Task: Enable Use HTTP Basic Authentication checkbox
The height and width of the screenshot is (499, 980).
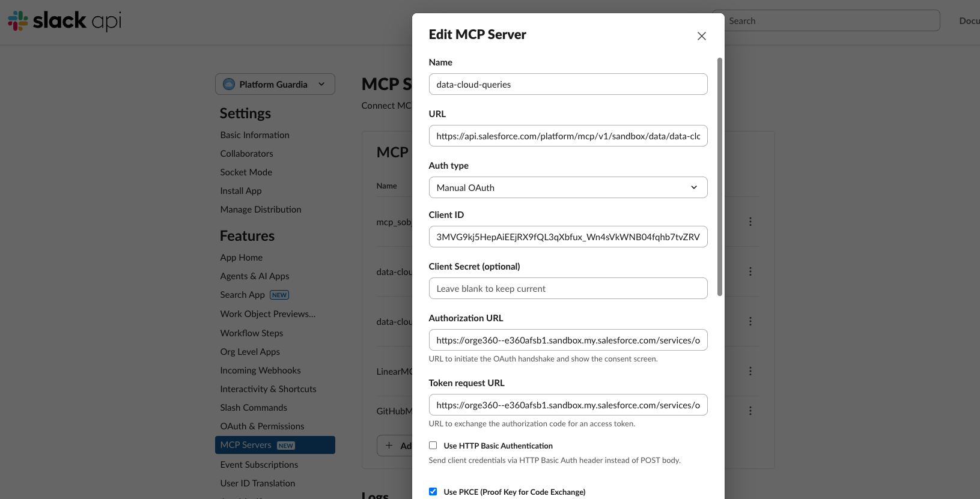Action: tap(433, 446)
